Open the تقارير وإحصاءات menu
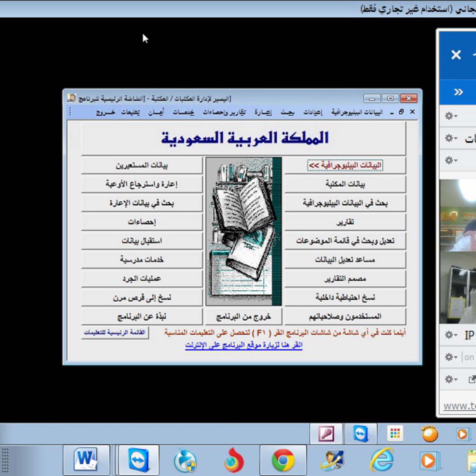Image resolution: width=476 pixels, height=476 pixels. (x=224, y=112)
